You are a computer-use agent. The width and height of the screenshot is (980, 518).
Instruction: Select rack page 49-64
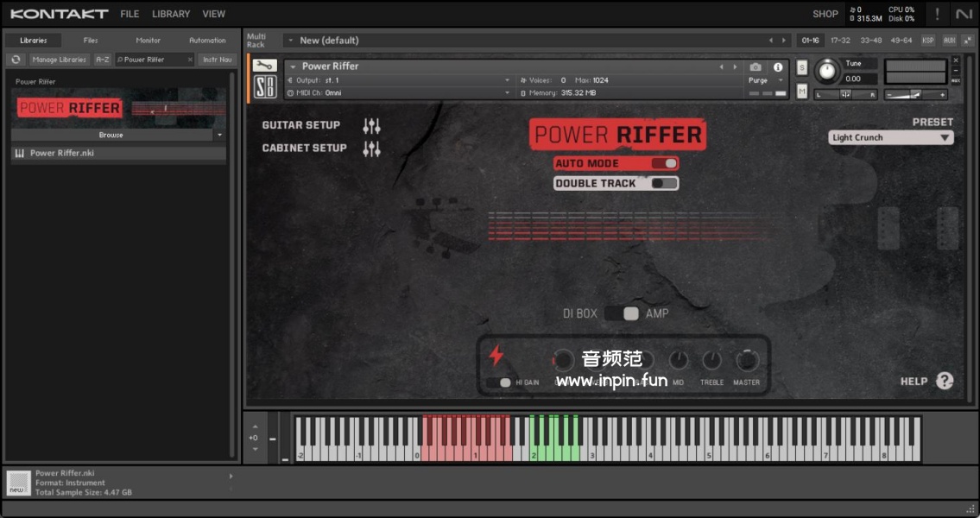pos(901,40)
